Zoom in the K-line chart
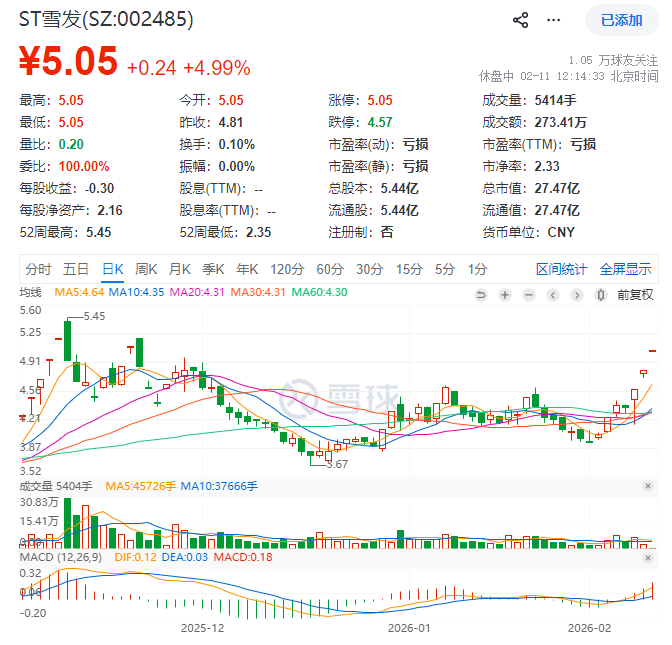The height and width of the screenshot is (645, 672). 505,294
